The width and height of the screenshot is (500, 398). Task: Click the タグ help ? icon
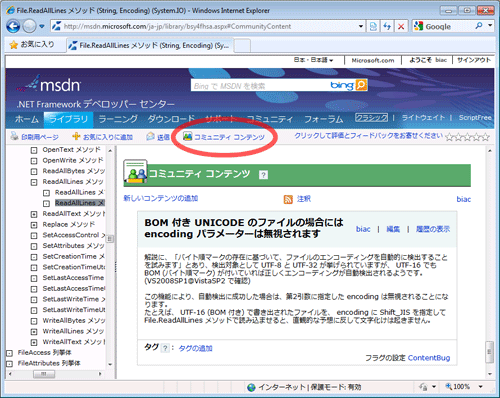point(165,348)
